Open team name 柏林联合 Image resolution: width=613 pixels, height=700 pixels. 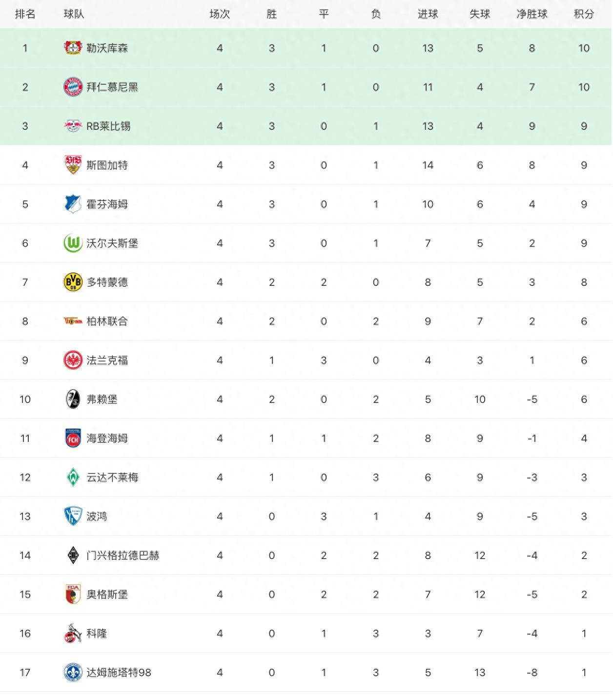(x=107, y=321)
